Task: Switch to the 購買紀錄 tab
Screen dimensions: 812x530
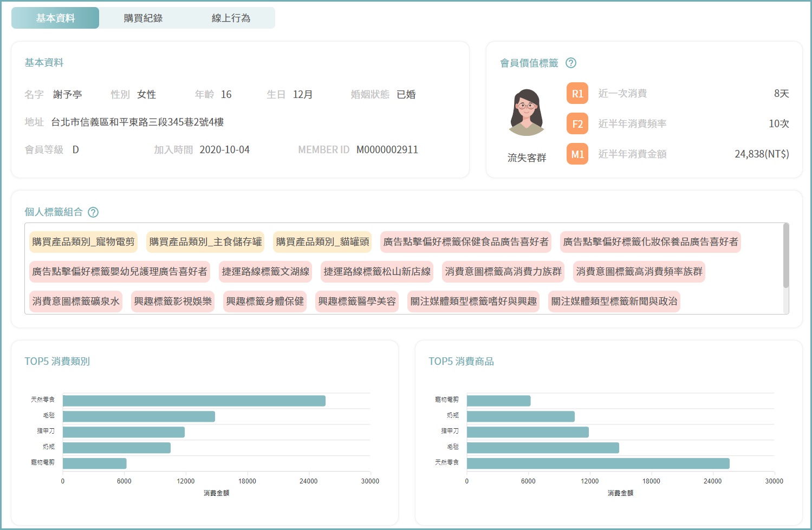Action: [143, 18]
